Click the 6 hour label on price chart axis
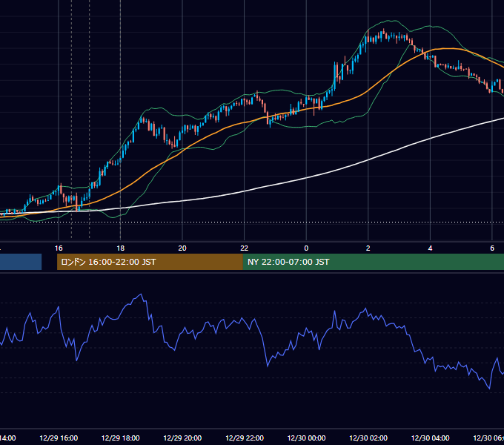The height and width of the screenshot is (445, 504). (492, 248)
